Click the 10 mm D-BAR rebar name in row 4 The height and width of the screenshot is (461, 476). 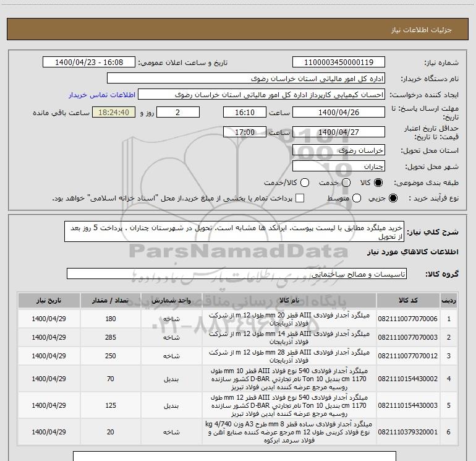point(289,379)
